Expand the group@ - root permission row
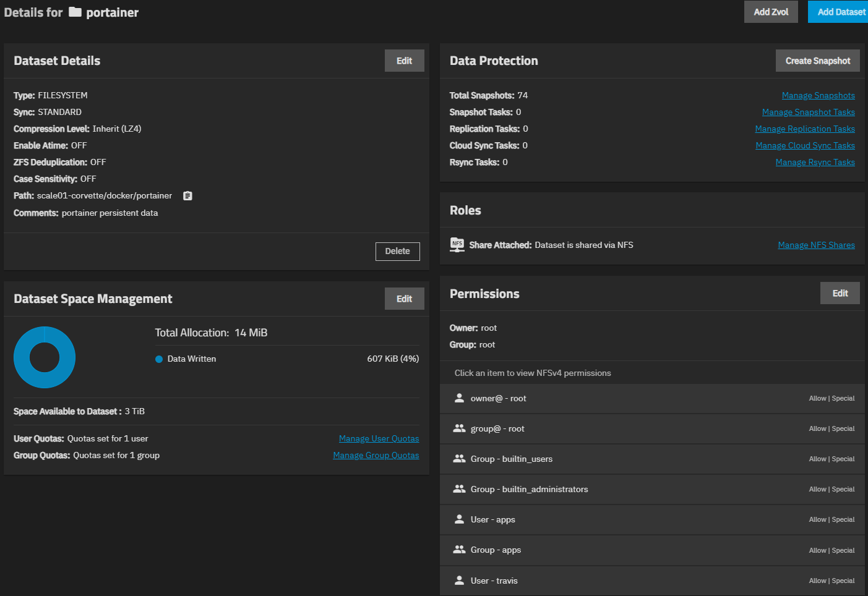868x596 pixels. coord(652,429)
